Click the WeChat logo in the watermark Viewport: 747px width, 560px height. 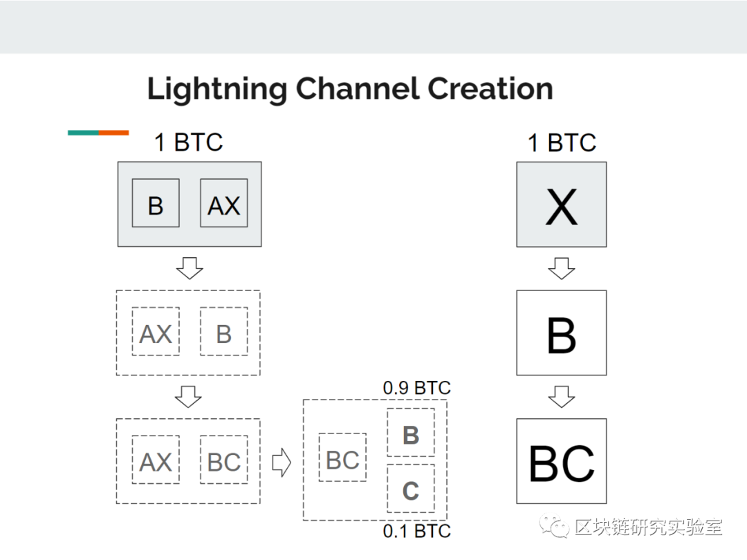click(x=555, y=526)
